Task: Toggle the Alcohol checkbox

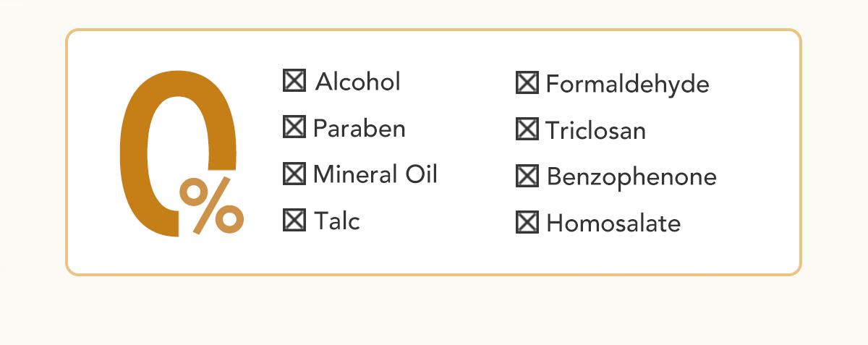Action: point(294,81)
